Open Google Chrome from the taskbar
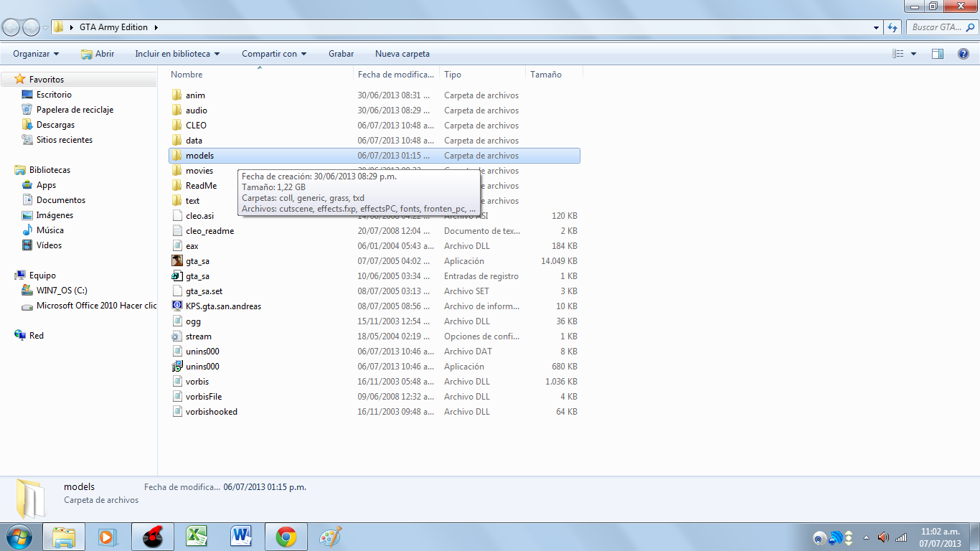The width and height of the screenshot is (980, 551). [x=286, y=537]
